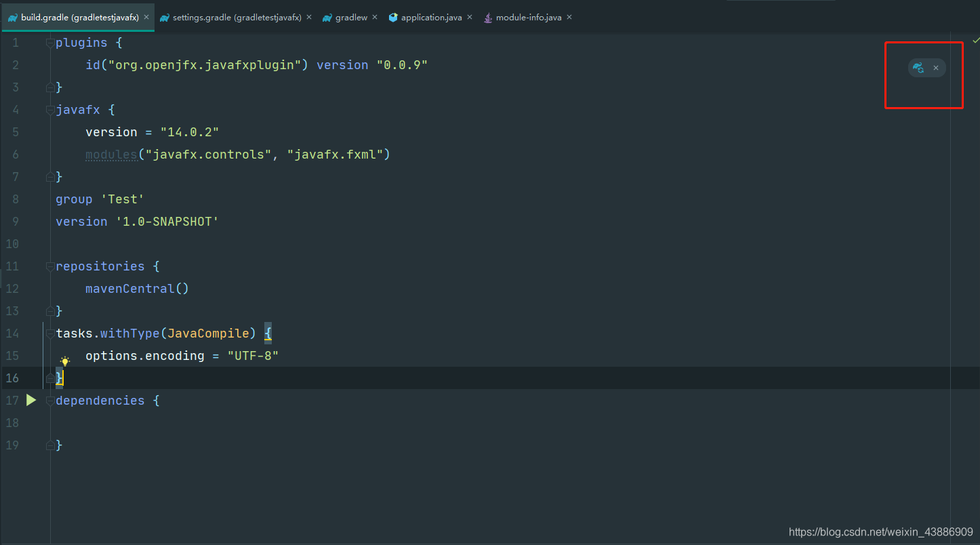Click the "0.0.9" version string
Image resolution: width=980 pixels, height=545 pixels.
click(402, 65)
